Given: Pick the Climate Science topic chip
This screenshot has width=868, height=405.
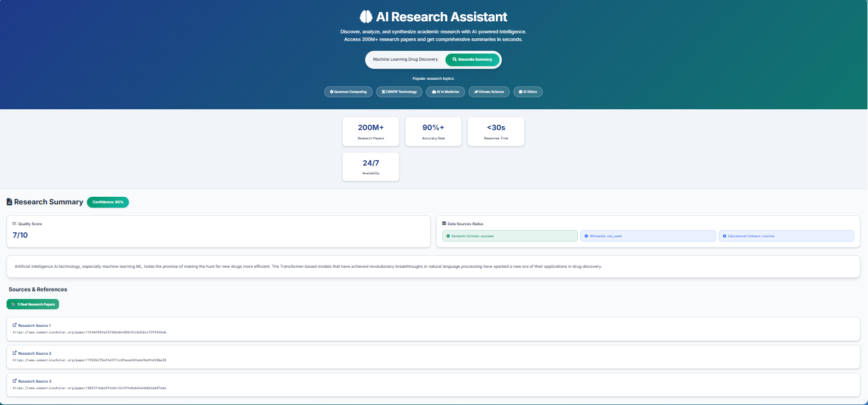Looking at the screenshot, I should tap(489, 92).
